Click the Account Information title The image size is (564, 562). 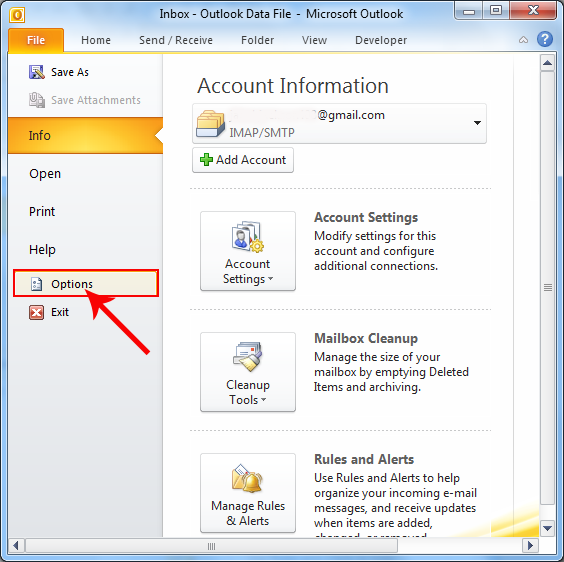pyautogui.click(x=293, y=86)
